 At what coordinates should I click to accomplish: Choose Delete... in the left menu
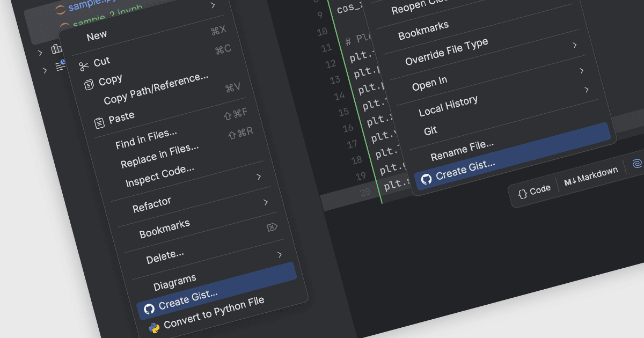click(x=165, y=256)
